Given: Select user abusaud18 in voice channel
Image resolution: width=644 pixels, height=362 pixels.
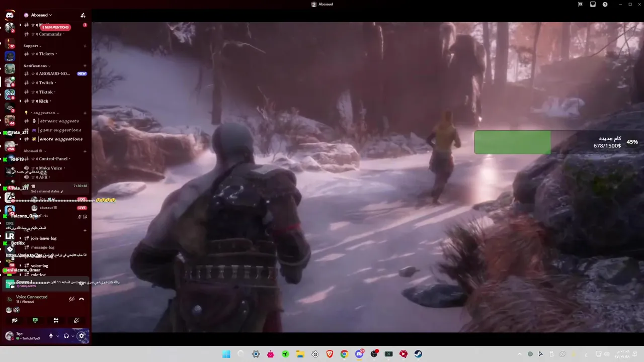Looking at the screenshot, I should 58,208.
